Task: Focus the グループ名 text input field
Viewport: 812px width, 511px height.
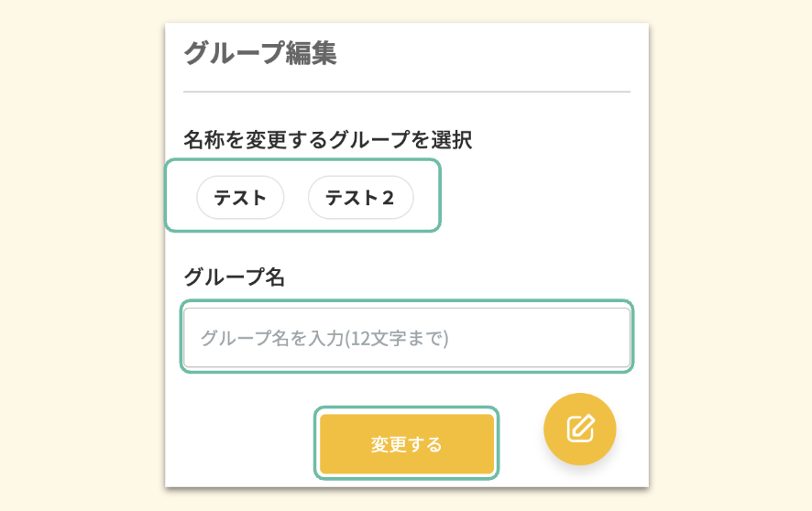Action: 406,338
